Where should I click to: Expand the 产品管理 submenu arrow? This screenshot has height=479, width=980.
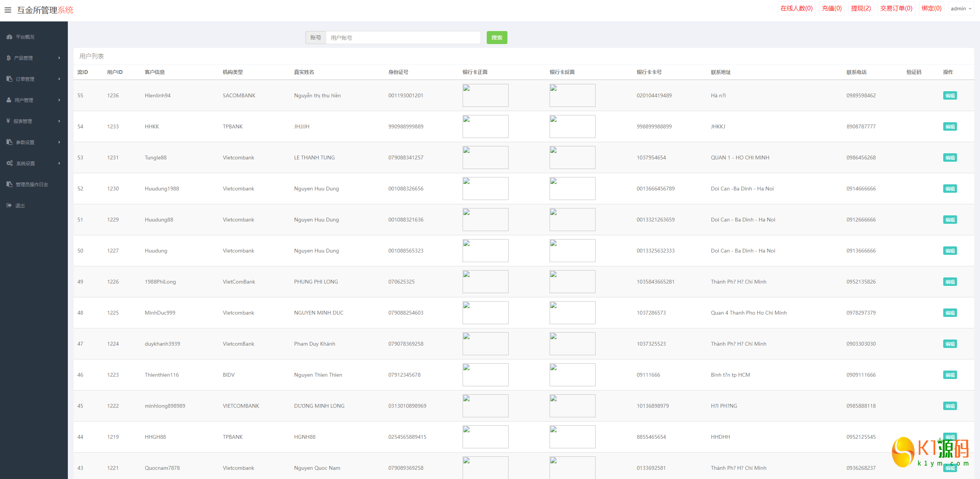[x=59, y=58]
